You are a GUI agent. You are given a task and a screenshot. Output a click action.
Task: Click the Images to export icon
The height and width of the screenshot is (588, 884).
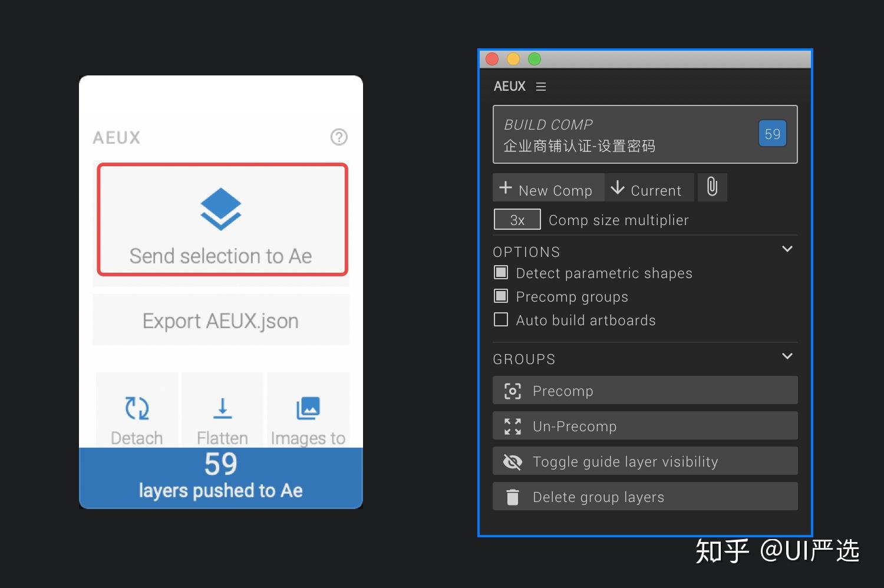(x=308, y=408)
